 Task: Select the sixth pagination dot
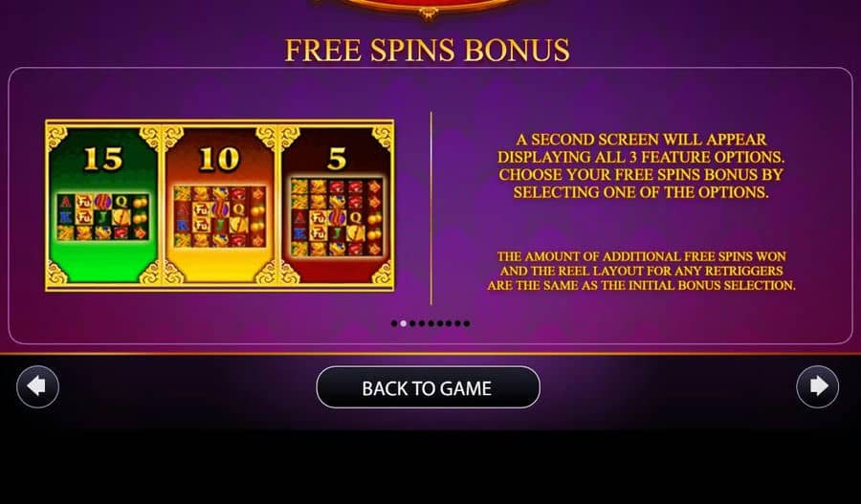440,323
